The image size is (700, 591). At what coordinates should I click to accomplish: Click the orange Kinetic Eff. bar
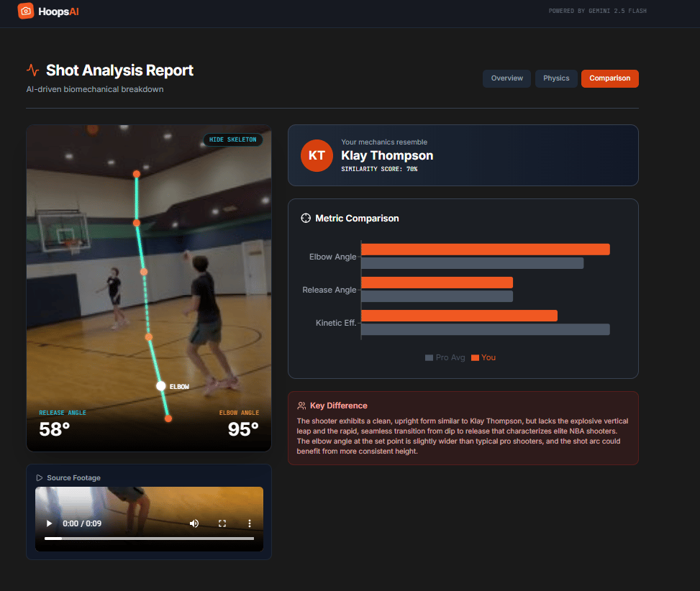(x=460, y=316)
